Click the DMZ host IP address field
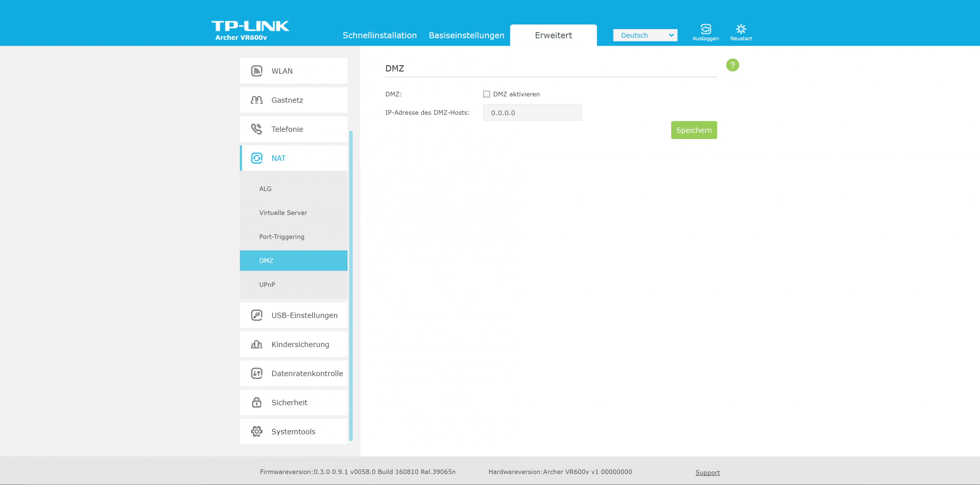The width and height of the screenshot is (980, 485). [x=532, y=113]
